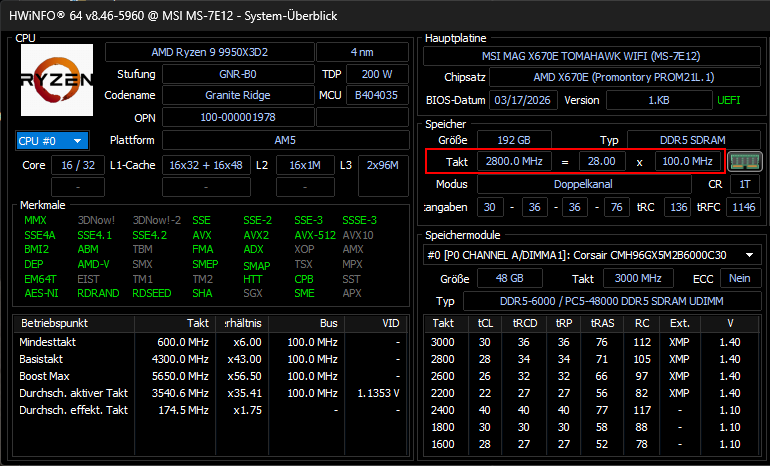
Task: Click the 48 GB module size field
Action: 510,278
